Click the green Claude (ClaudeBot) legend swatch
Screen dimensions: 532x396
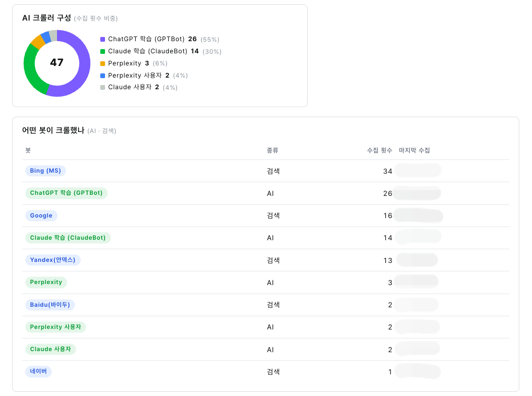click(x=102, y=51)
